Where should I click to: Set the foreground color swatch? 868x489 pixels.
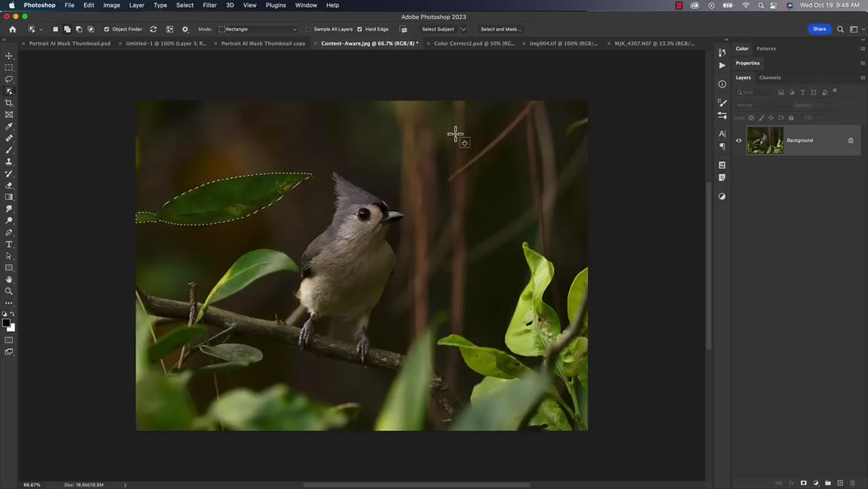[x=7, y=323]
